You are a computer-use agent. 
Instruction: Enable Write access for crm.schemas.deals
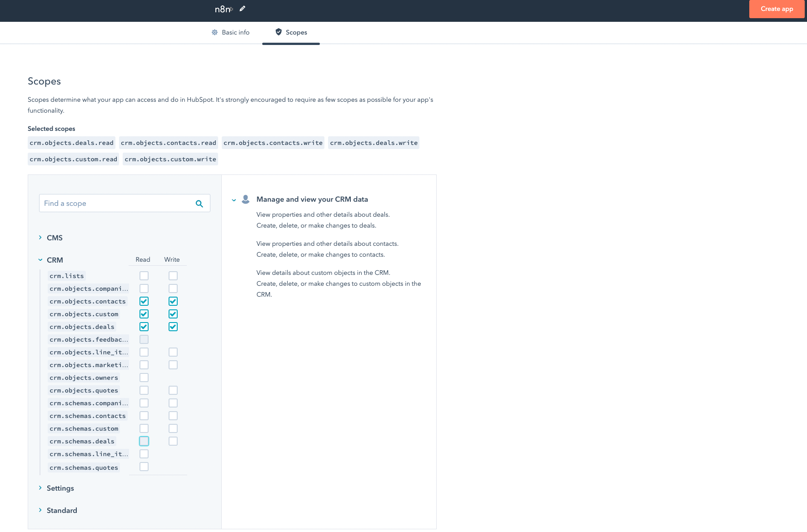click(x=173, y=441)
